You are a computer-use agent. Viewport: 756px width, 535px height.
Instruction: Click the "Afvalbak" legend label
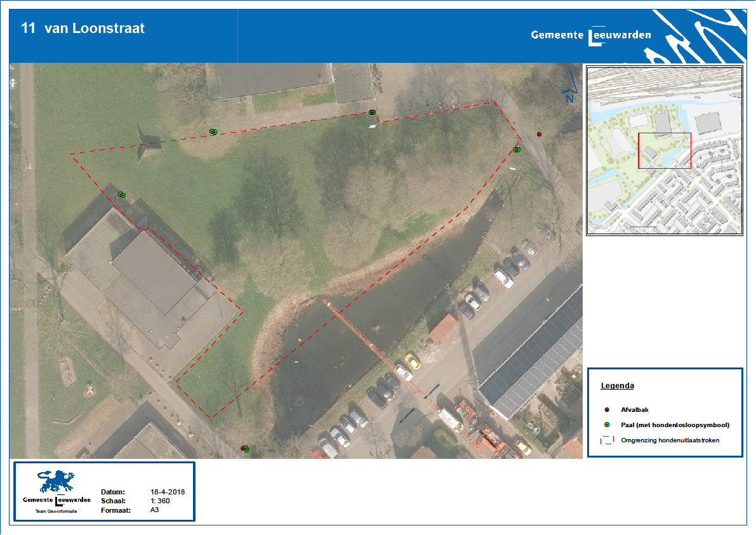[634, 409]
